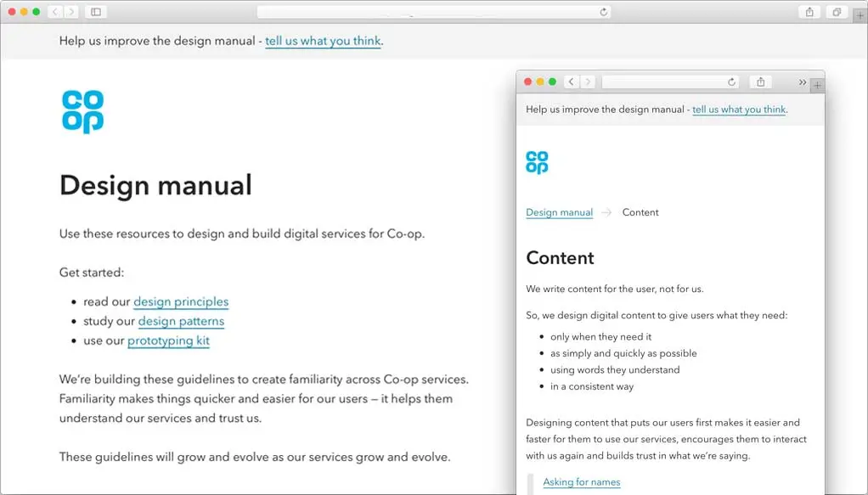Open Share menu in the large browser window
This screenshot has width=868, height=495.
tap(809, 12)
